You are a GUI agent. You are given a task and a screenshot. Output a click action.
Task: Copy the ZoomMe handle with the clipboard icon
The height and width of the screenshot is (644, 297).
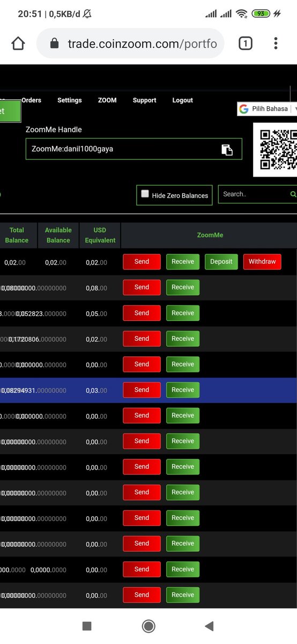tap(227, 150)
